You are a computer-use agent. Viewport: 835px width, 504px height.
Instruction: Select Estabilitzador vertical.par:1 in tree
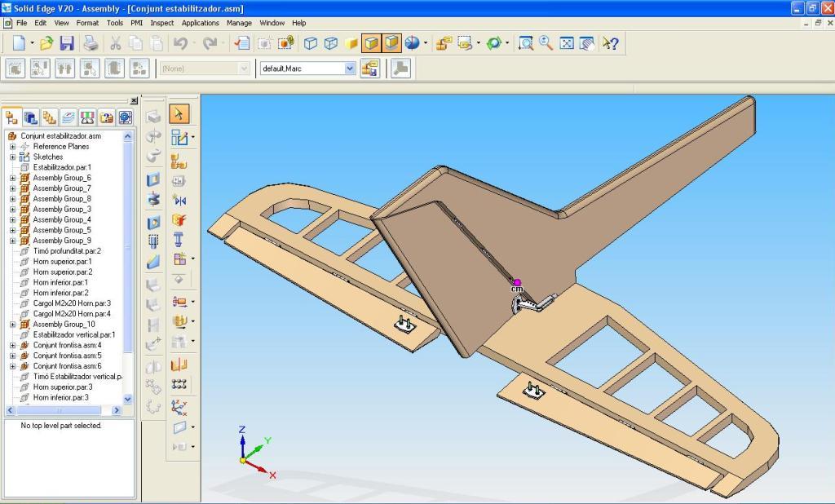73,335
